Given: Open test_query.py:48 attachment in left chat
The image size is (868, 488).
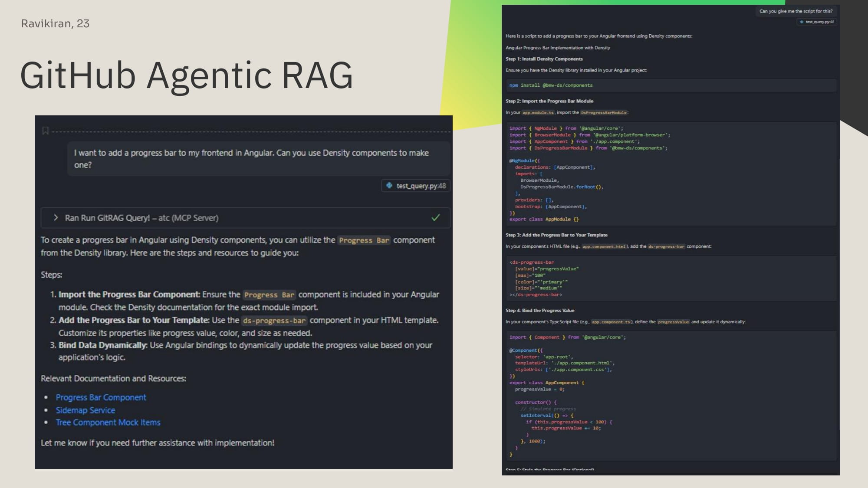Looking at the screenshot, I should (421, 186).
